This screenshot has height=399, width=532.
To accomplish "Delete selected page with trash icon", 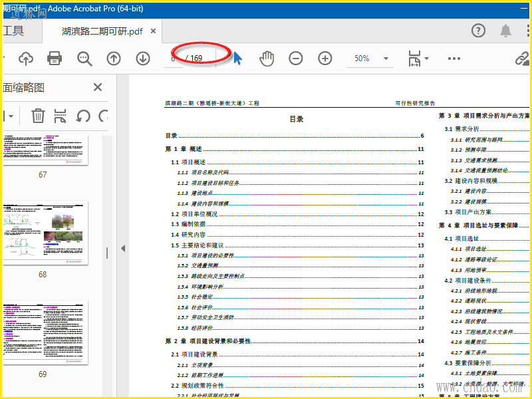I will click(38, 116).
